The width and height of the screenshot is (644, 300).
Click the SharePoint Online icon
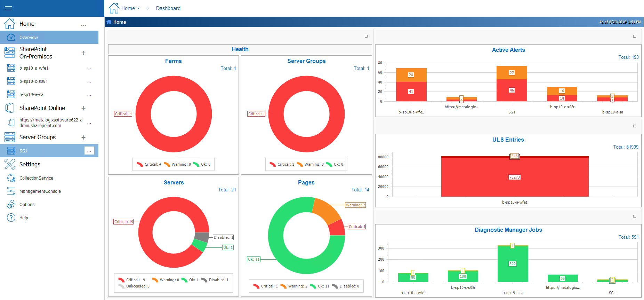(10, 108)
